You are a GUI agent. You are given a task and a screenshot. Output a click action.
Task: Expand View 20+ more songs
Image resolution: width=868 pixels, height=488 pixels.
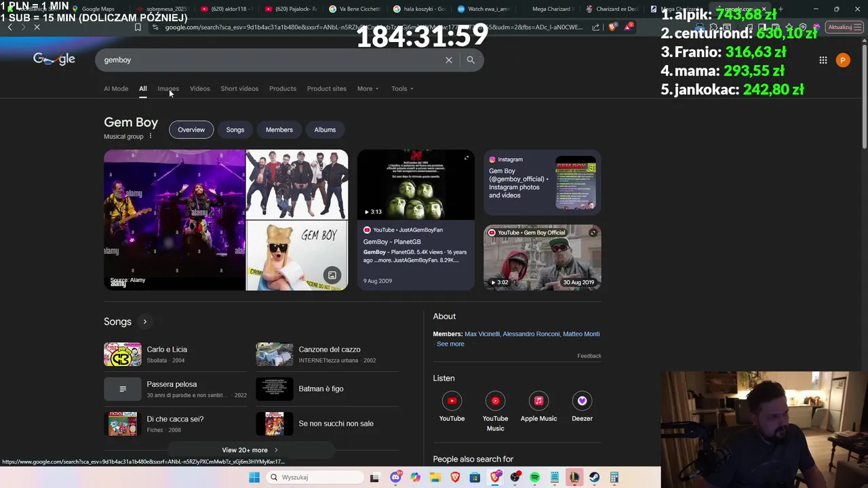pos(250,450)
